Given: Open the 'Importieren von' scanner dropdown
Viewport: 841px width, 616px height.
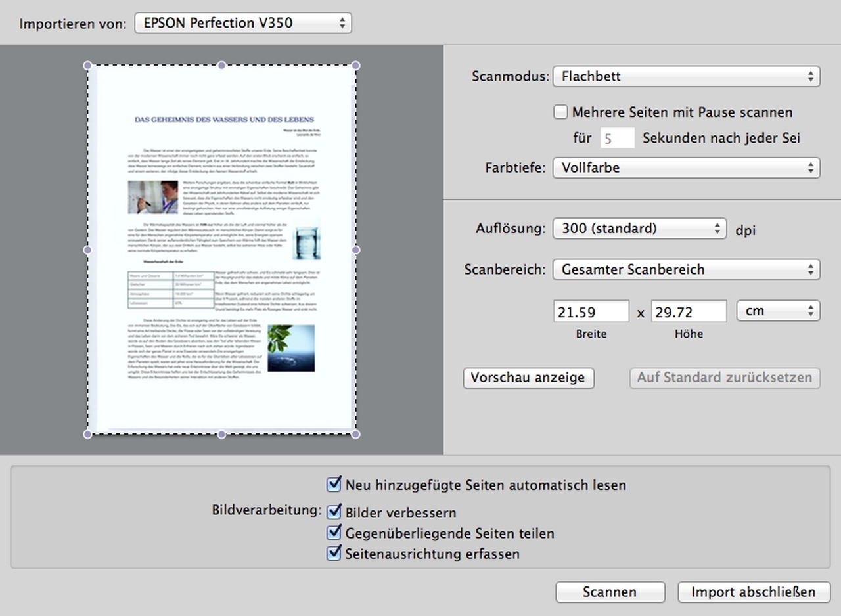Looking at the screenshot, I should coord(243,23).
